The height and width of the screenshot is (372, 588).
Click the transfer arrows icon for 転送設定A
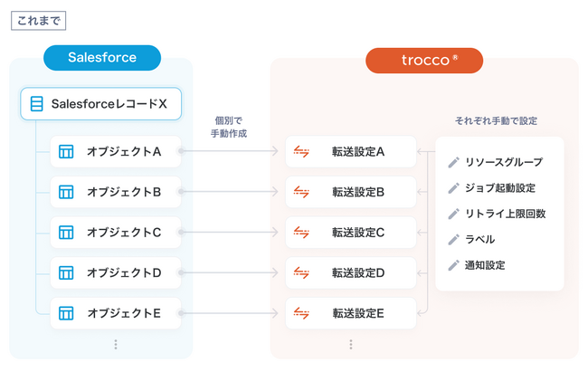302,151
